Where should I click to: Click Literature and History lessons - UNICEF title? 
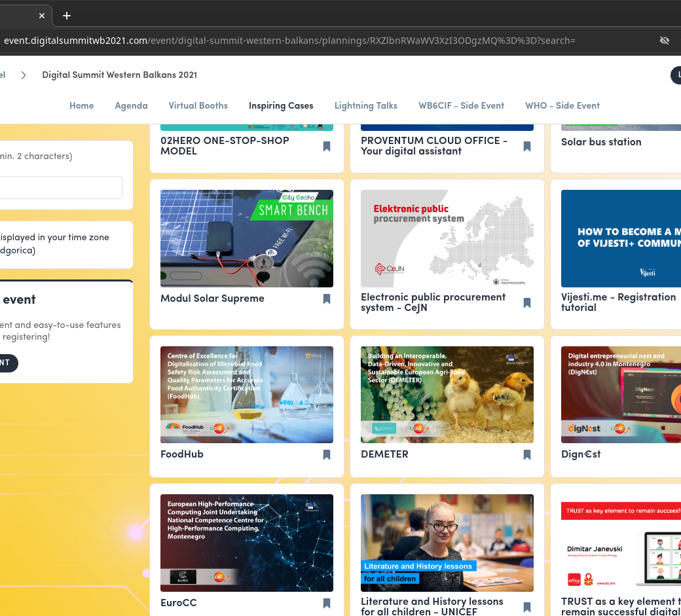coord(432,606)
